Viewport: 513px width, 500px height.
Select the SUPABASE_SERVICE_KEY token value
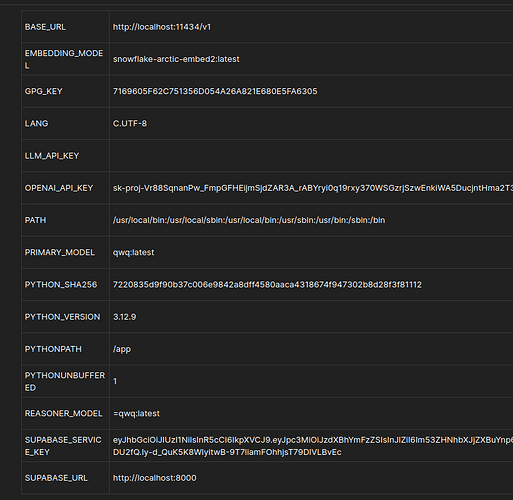[313, 446]
